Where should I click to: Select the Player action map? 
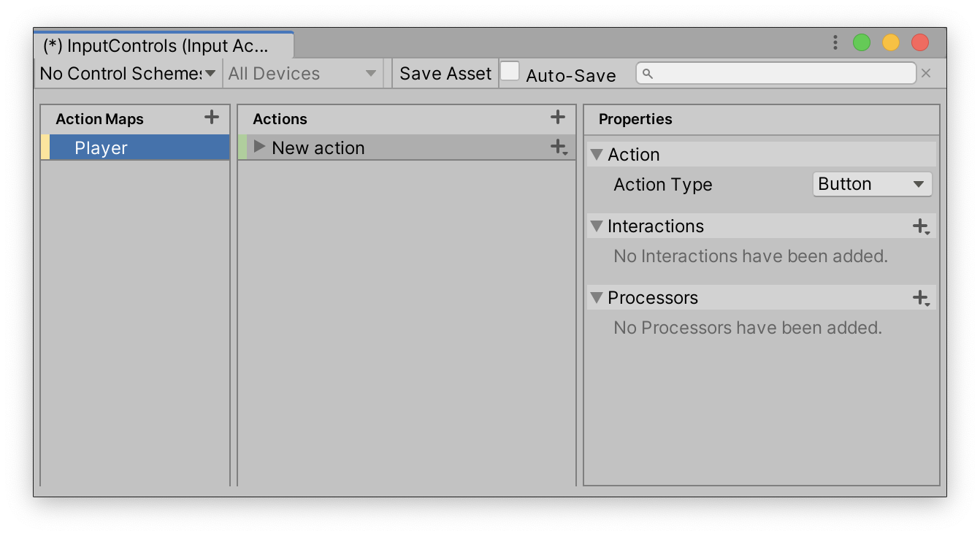135,148
